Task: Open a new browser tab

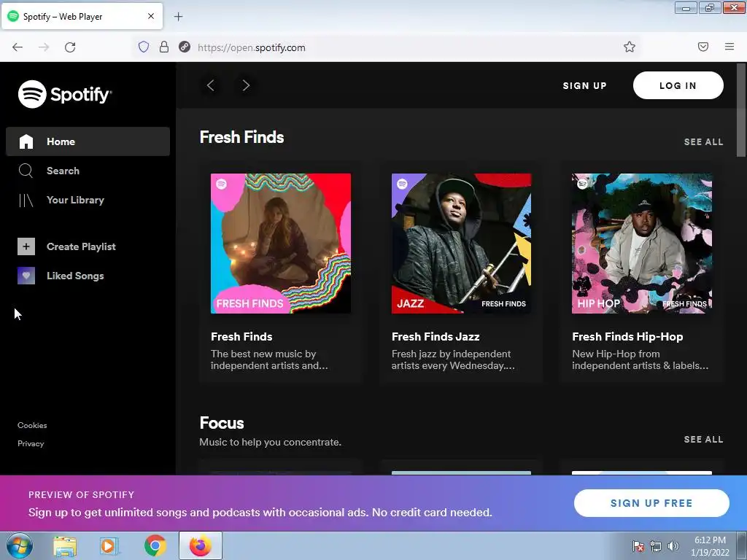Action: click(x=178, y=17)
